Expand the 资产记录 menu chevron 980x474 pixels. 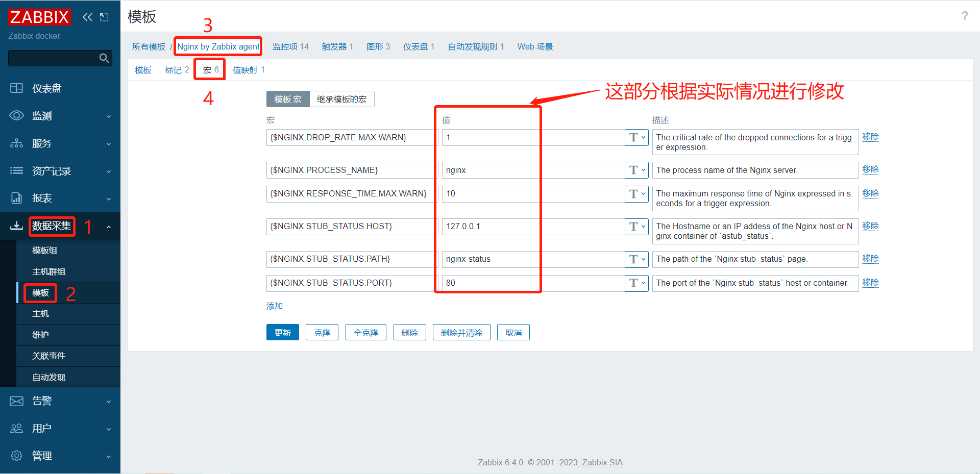coord(109,171)
